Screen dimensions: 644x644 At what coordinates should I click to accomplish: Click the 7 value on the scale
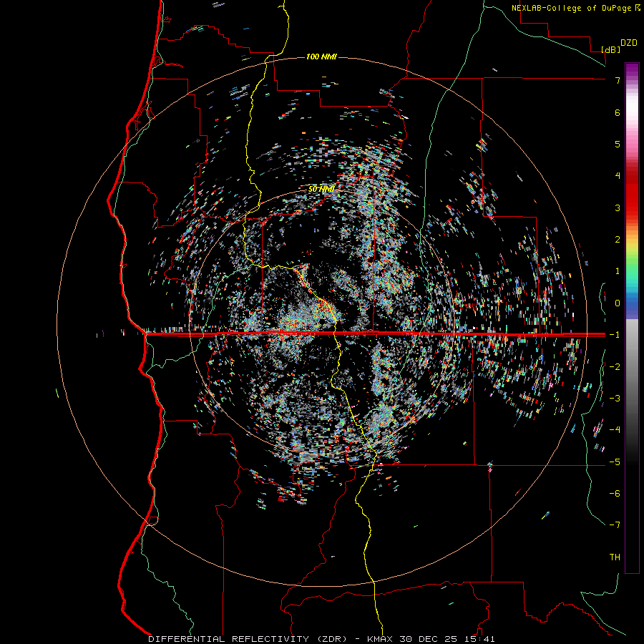coord(618,80)
